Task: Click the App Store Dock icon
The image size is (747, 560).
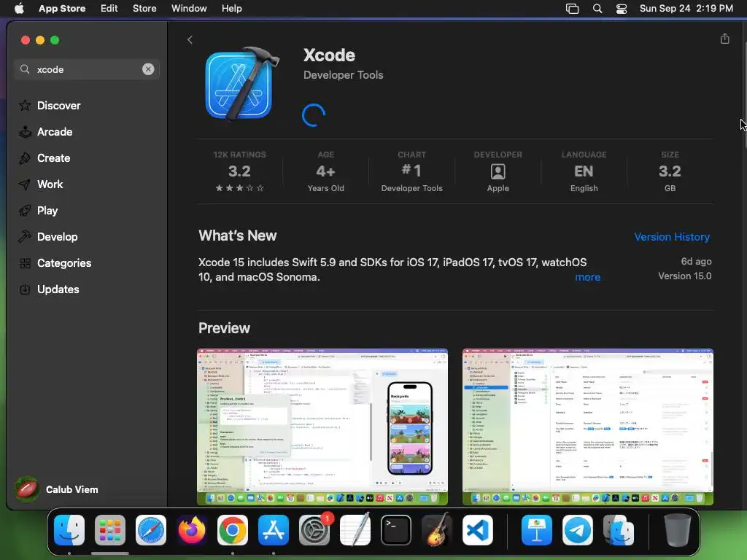Action: [x=274, y=529]
